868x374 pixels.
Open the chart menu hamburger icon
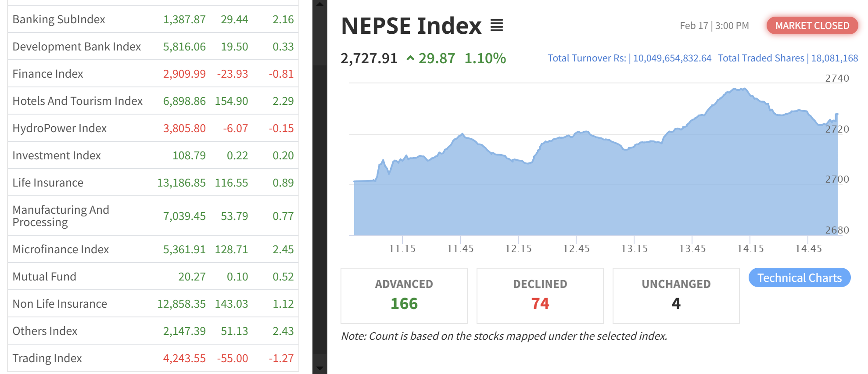coord(496,25)
